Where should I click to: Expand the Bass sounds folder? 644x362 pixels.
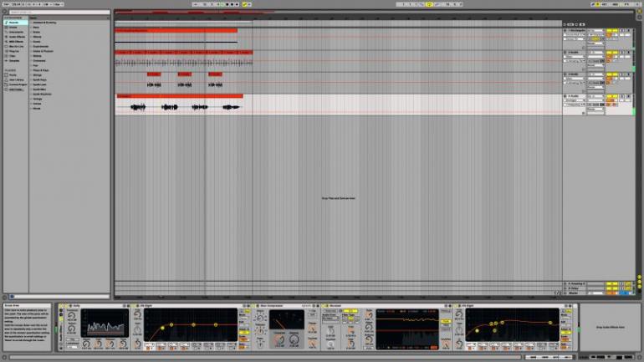click(x=31, y=27)
